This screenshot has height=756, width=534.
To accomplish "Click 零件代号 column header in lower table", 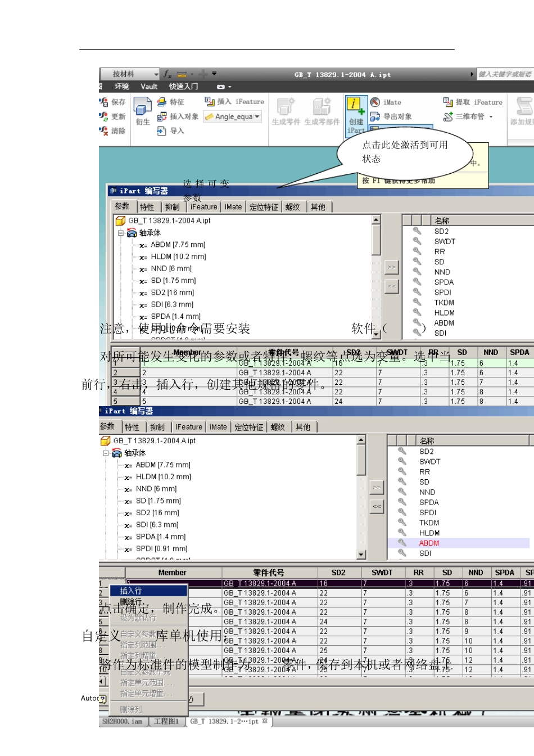I will click(x=269, y=573).
